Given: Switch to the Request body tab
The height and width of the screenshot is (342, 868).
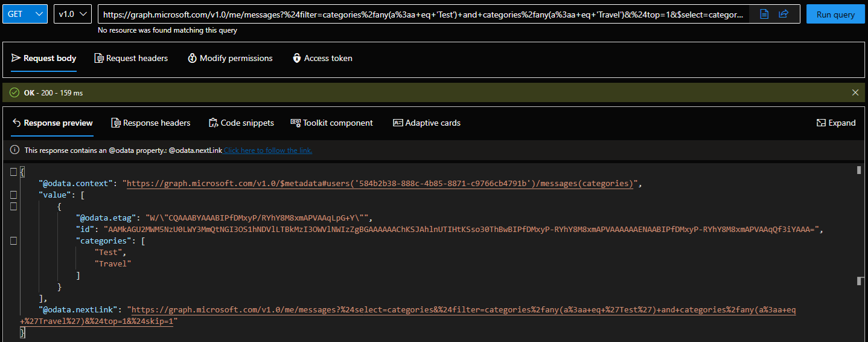Looking at the screenshot, I should coord(43,59).
